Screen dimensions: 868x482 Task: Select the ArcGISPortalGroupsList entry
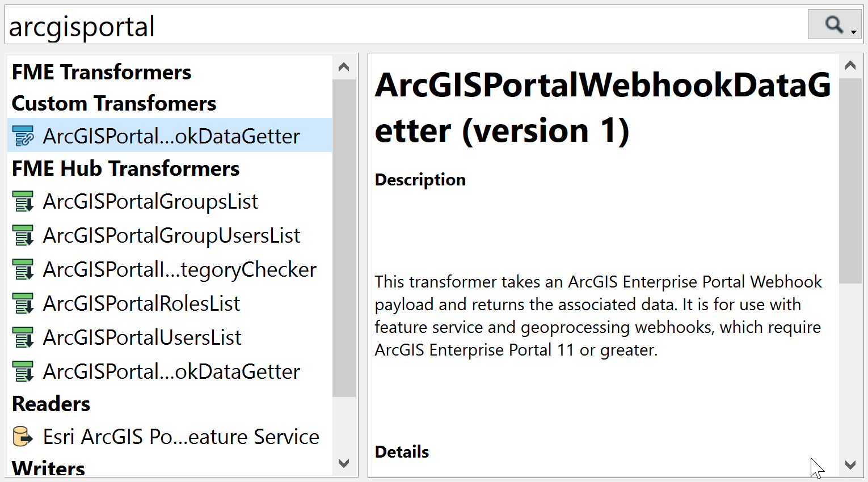(150, 201)
